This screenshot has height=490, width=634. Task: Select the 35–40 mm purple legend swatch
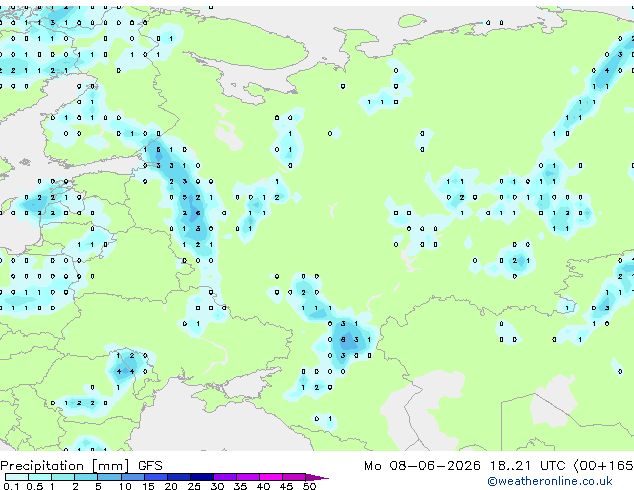coord(247,477)
